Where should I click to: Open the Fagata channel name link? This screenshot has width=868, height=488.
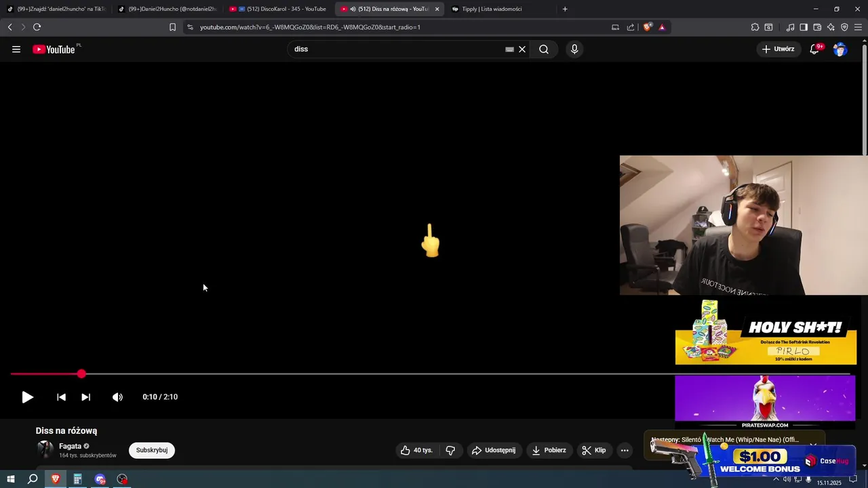(70, 446)
